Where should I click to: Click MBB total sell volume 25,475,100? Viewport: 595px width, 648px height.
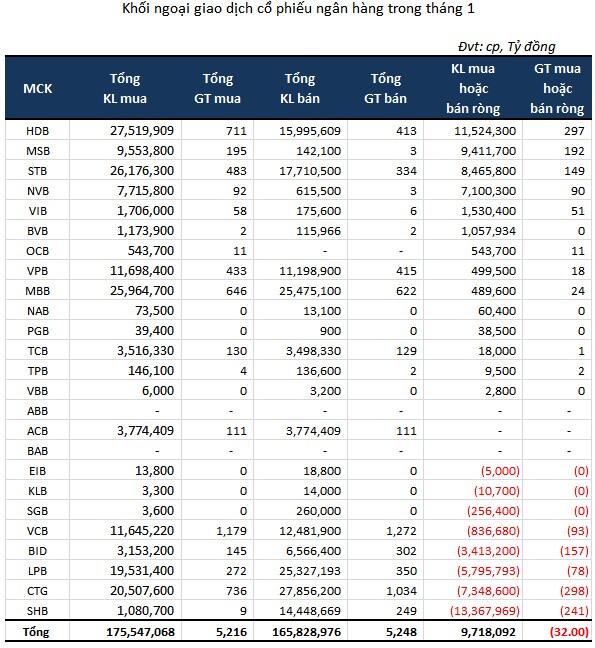[x=310, y=291]
